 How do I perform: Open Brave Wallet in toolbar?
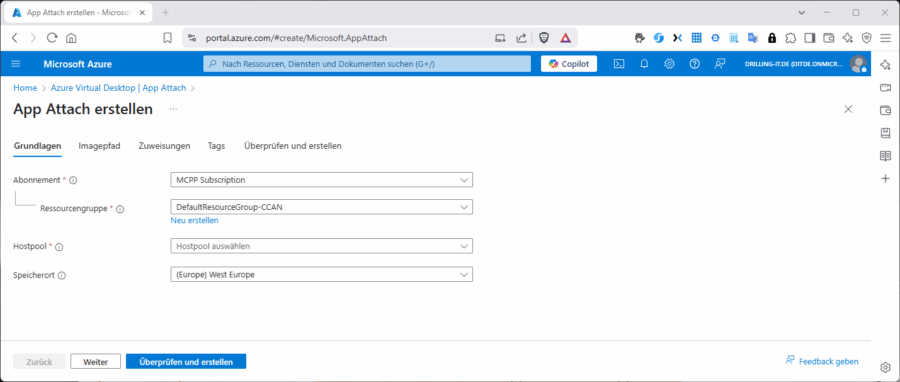[829, 38]
